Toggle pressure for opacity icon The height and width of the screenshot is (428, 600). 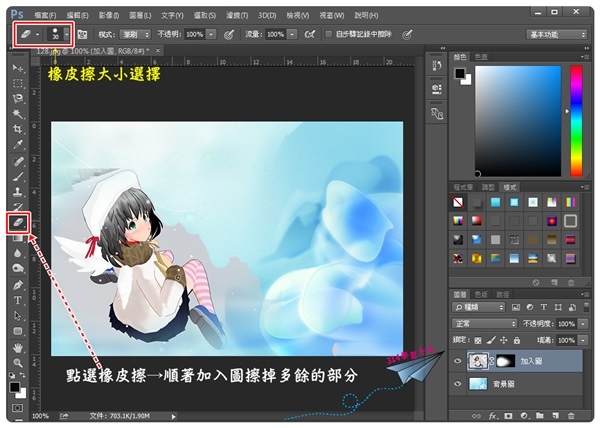click(229, 35)
